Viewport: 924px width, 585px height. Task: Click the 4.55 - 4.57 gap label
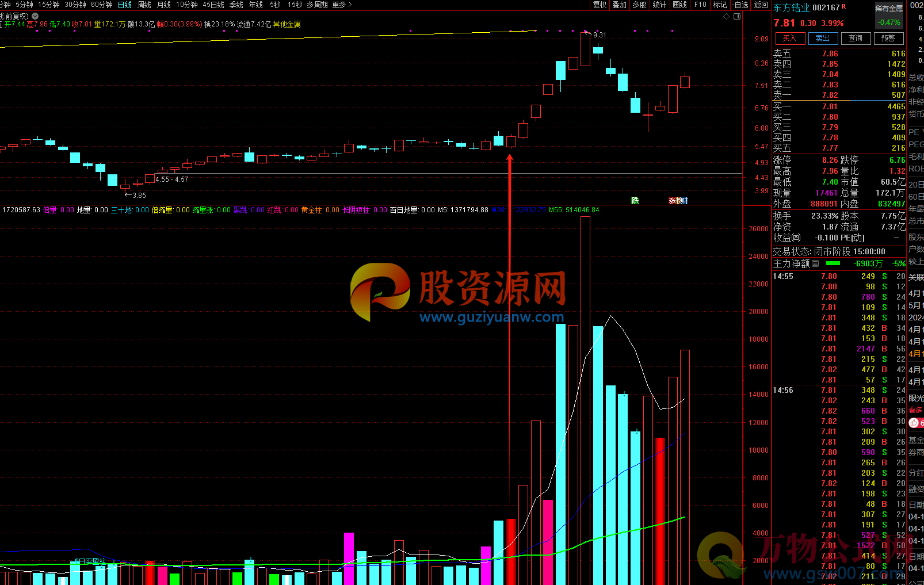click(172, 179)
